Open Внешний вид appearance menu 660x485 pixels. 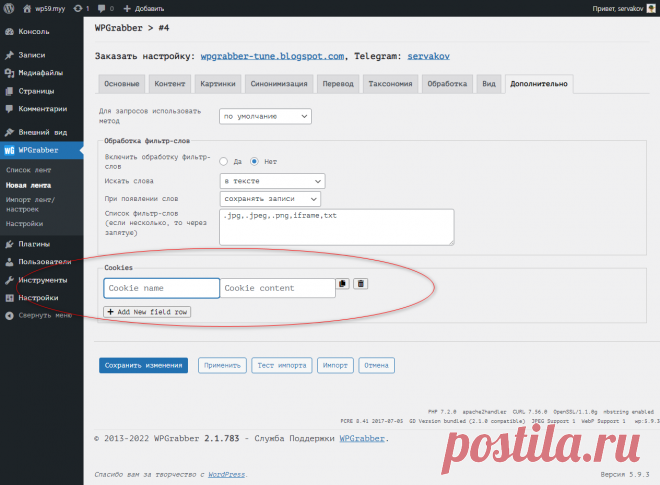pyautogui.click(x=43, y=132)
